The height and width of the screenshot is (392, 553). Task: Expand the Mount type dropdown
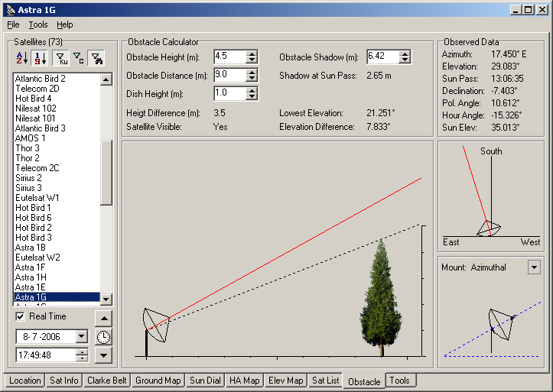pyautogui.click(x=533, y=267)
